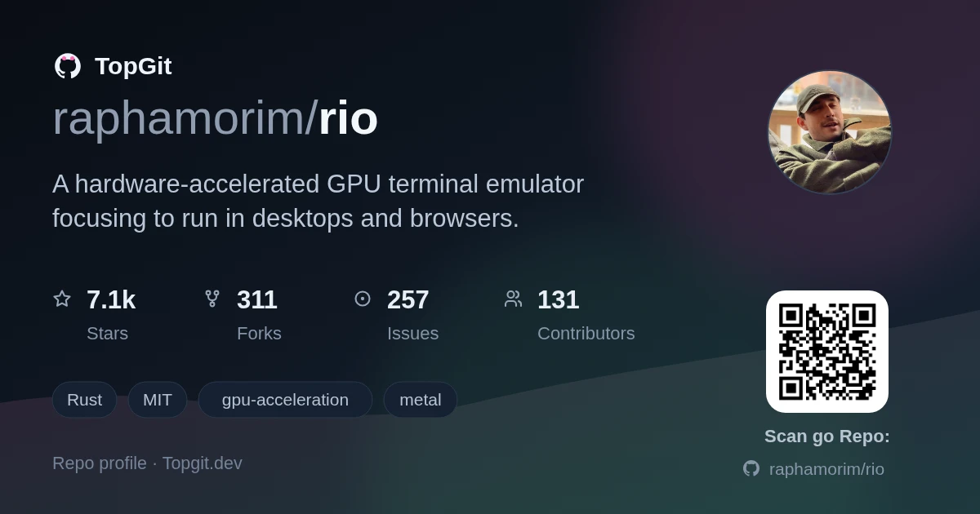Click the 7.1k stars count

pyautogui.click(x=111, y=299)
